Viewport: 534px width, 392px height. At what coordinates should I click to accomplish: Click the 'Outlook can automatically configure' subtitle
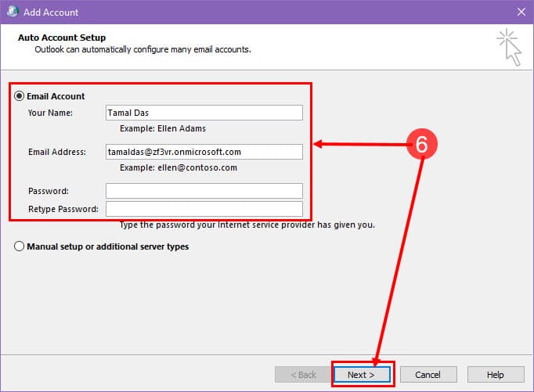tap(143, 49)
